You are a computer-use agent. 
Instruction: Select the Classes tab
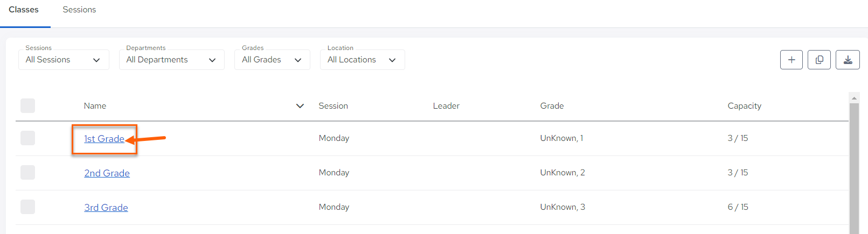[x=24, y=10]
